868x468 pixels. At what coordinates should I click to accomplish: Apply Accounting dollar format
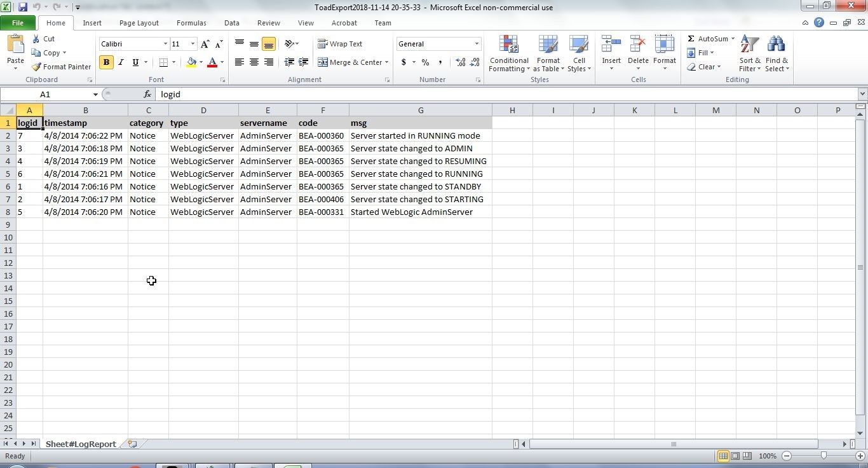coord(403,62)
